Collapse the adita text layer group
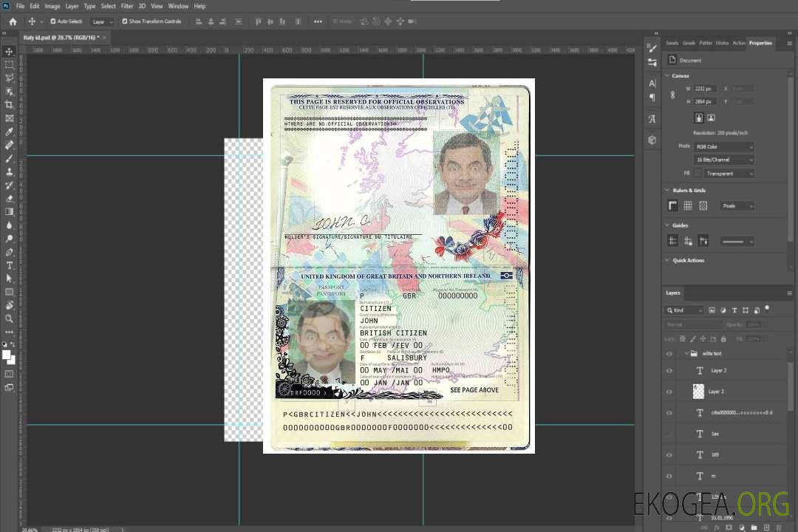 [686, 353]
